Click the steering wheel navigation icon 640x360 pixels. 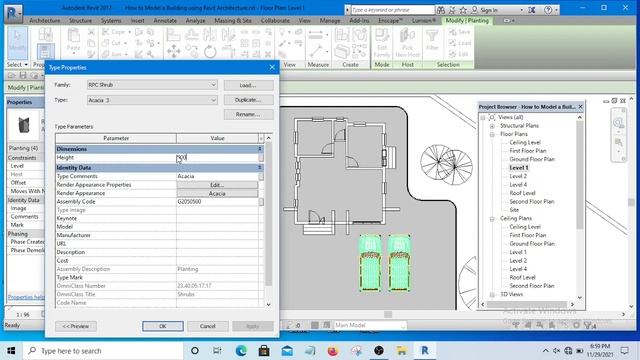[x=618, y=122]
